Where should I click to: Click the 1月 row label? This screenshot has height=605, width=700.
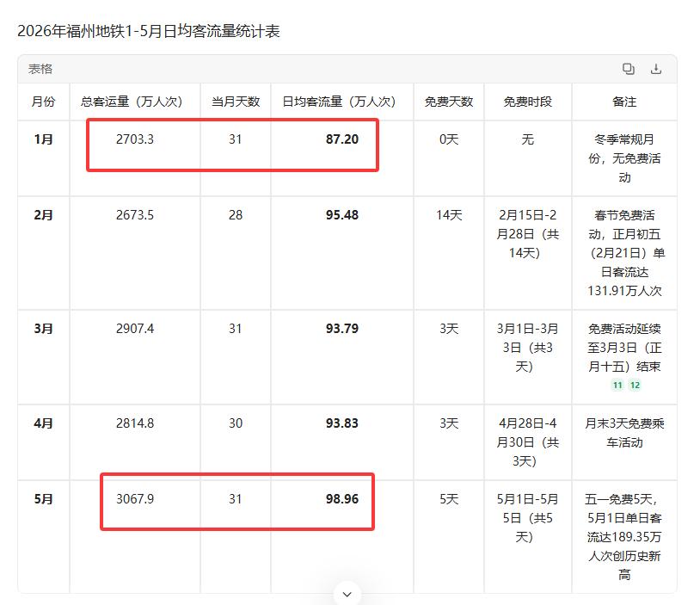point(43,139)
